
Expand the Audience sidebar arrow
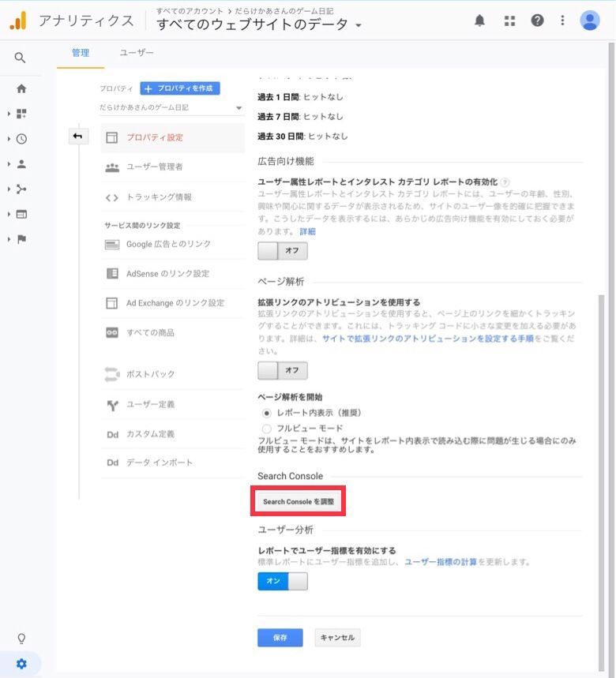pyautogui.click(x=9, y=164)
